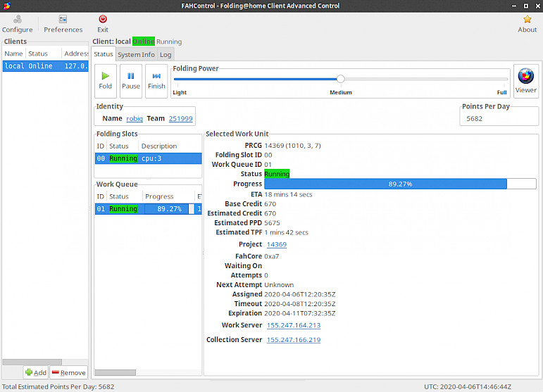Screen dimensions: 543x392
Task: Open the robiq user name link
Action: [135, 118]
